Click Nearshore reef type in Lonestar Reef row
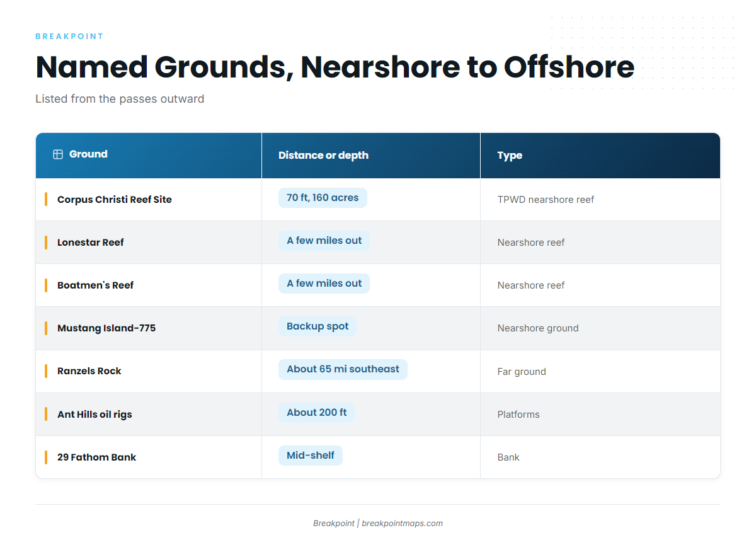This screenshot has width=756, height=545. click(x=531, y=243)
